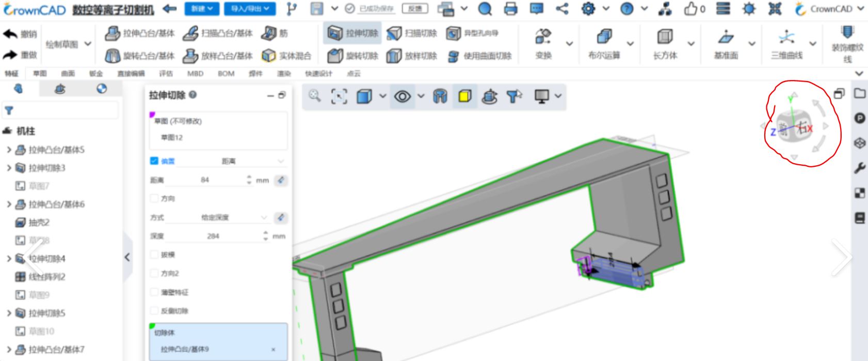
Task: Switch to the 草图 sketch tab
Action: [40, 73]
